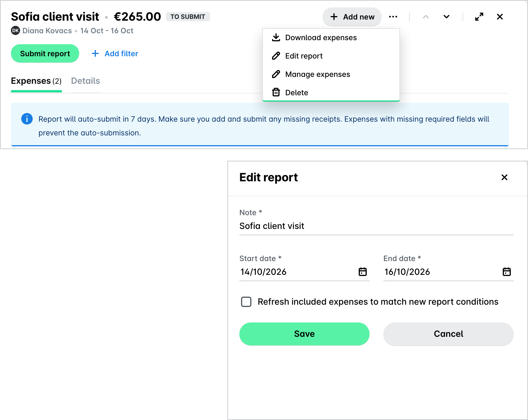Image resolution: width=528 pixels, height=420 pixels.
Task: Click the €265.00 report total
Action: click(x=137, y=17)
